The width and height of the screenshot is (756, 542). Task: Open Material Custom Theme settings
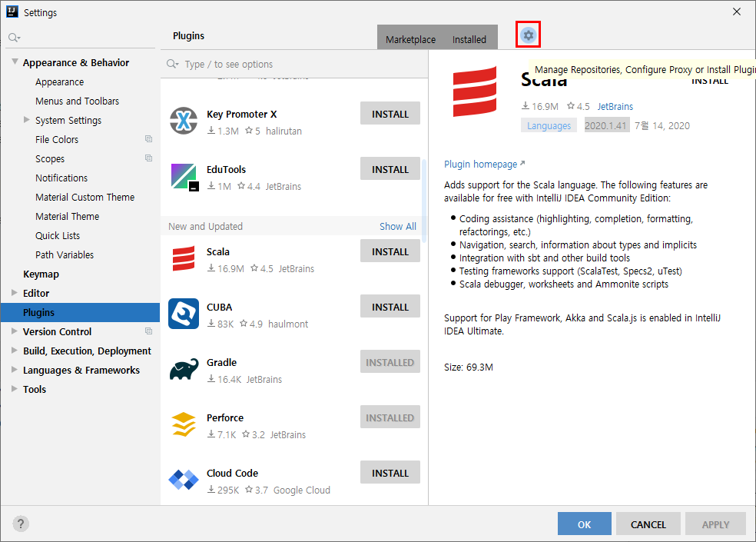(85, 198)
